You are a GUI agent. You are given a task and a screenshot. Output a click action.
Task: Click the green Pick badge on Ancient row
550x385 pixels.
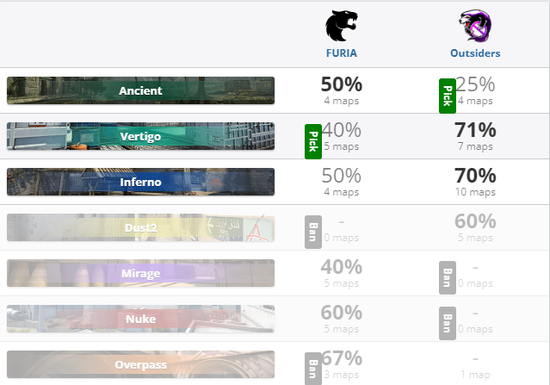[x=447, y=96]
